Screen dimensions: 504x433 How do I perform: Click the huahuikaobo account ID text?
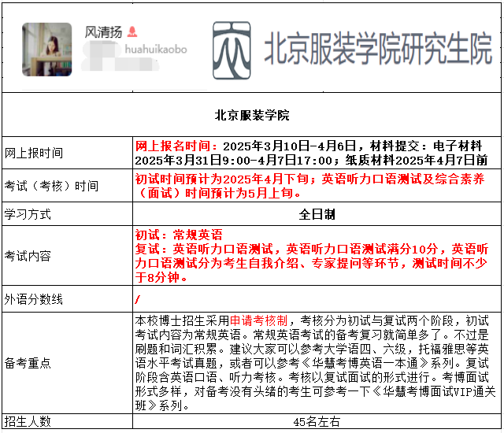pyautogui.click(x=156, y=49)
